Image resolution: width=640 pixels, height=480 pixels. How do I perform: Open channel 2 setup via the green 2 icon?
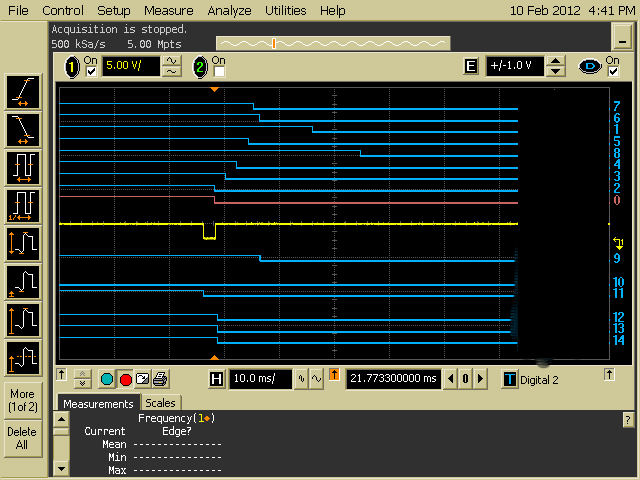pos(200,67)
